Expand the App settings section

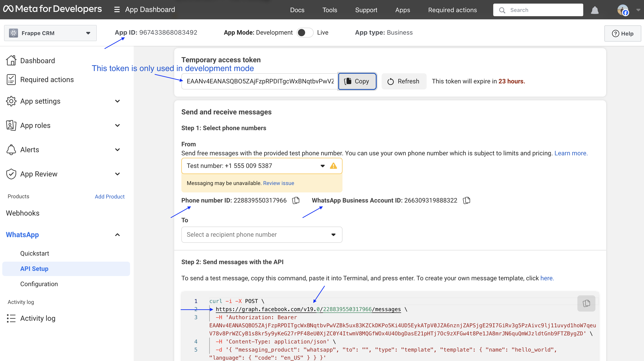(x=117, y=101)
